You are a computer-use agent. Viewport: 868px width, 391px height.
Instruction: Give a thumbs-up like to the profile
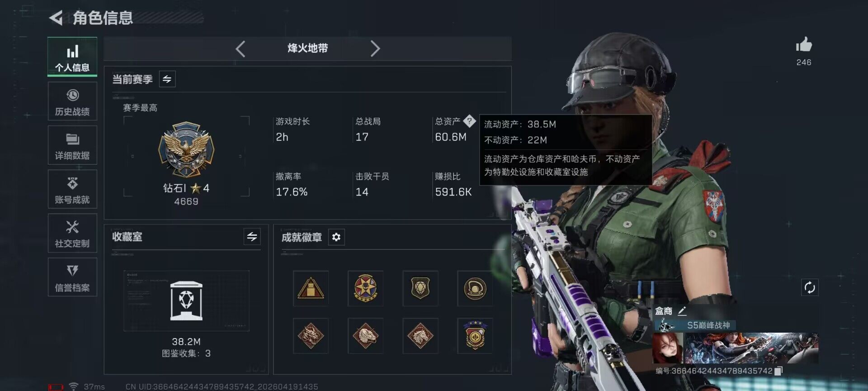(x=804, y=45)
